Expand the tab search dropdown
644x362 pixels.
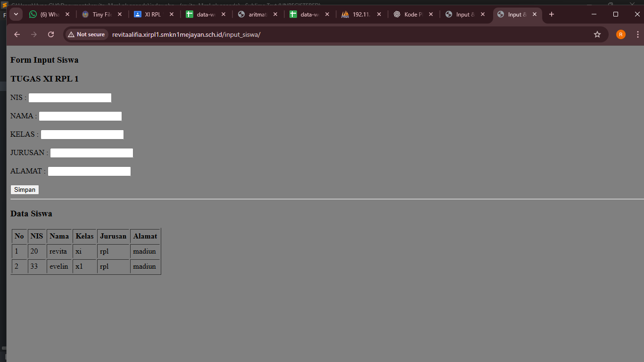click(16, 14)
